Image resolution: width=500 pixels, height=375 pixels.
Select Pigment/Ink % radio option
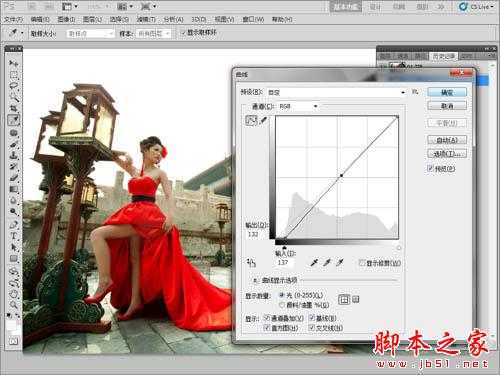point(282,305)
